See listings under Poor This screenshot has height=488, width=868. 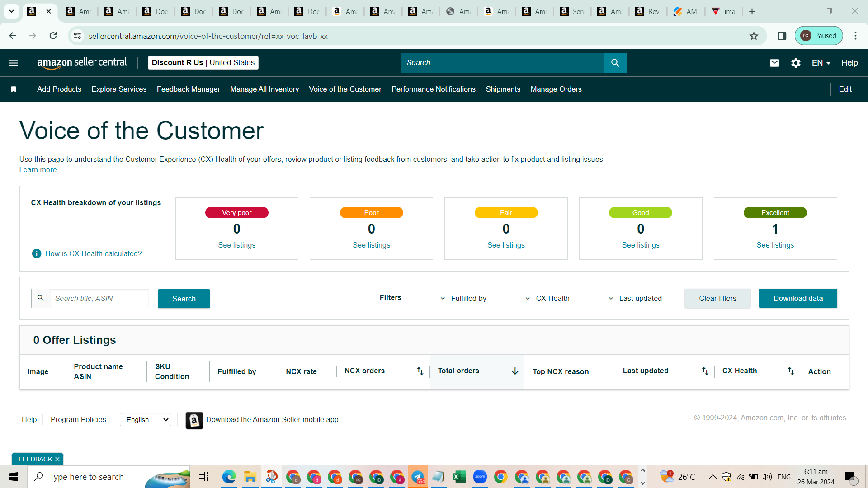(x=371, y=245)
